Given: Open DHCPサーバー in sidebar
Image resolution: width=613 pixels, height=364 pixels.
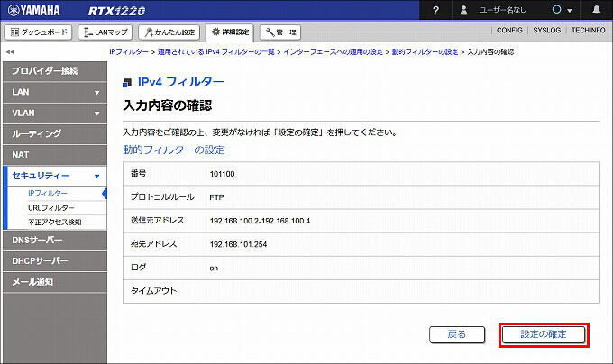Looking at the screenshot, I should 55,261.
